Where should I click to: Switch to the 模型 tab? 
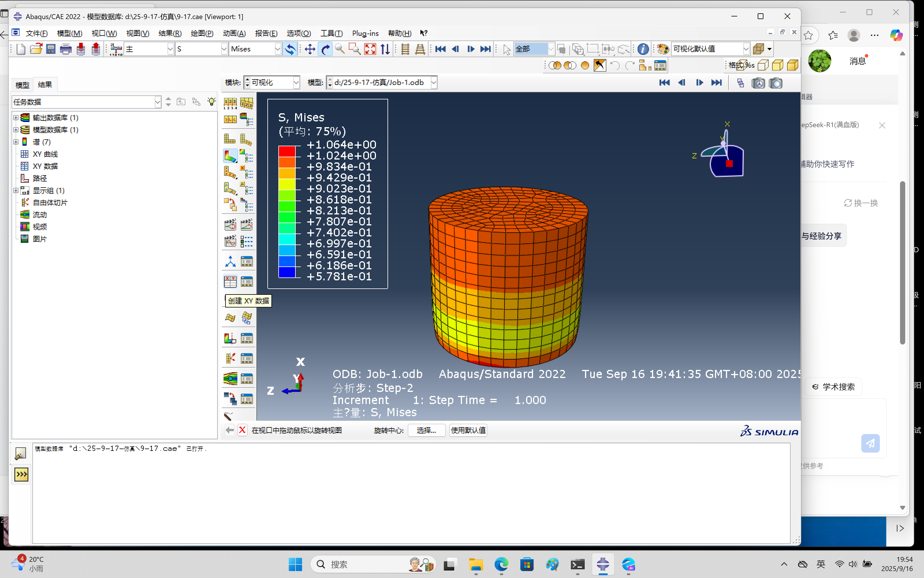pyautogui.click(x=22, y=85)
